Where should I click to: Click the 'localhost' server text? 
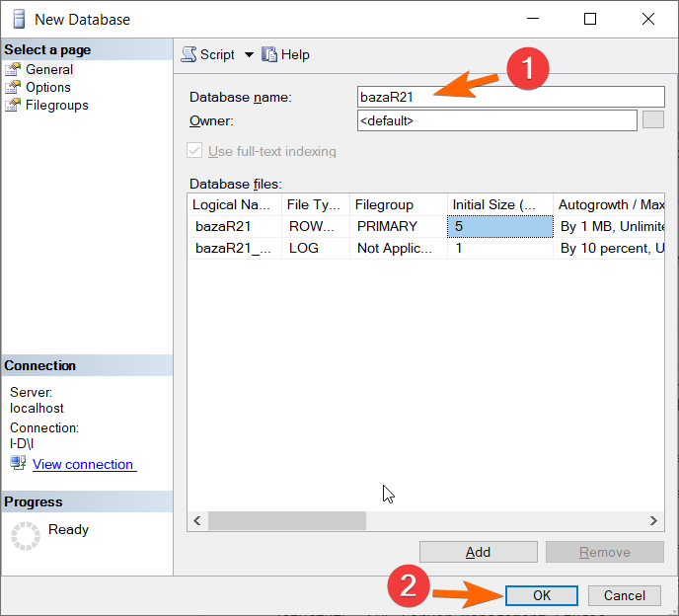(x=37, y=408)
